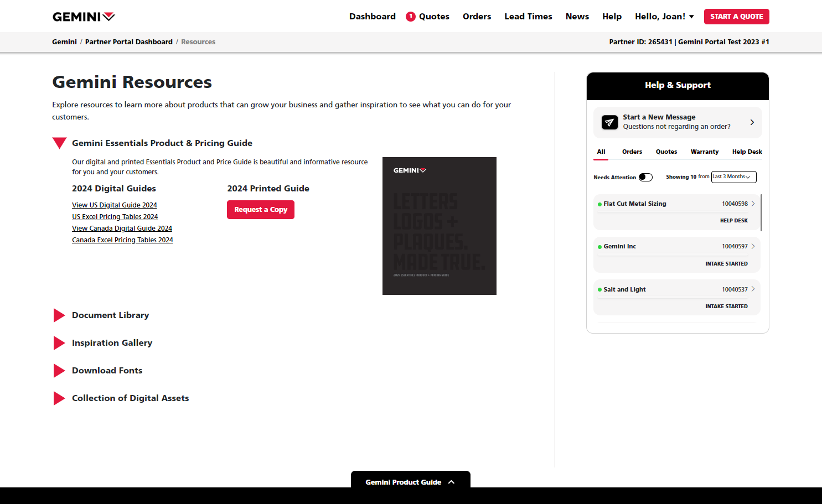Expand the Inspiration Gallery section

[59, 343]
